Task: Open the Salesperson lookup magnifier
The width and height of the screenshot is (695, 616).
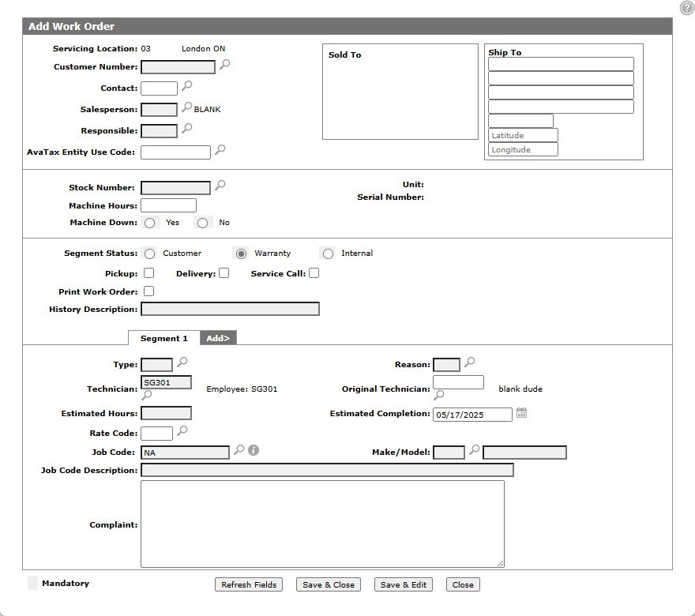Action: click(x=187, y=107)
